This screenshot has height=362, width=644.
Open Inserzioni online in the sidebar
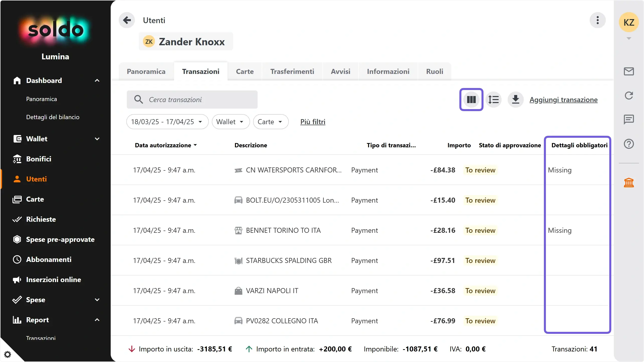53,280
